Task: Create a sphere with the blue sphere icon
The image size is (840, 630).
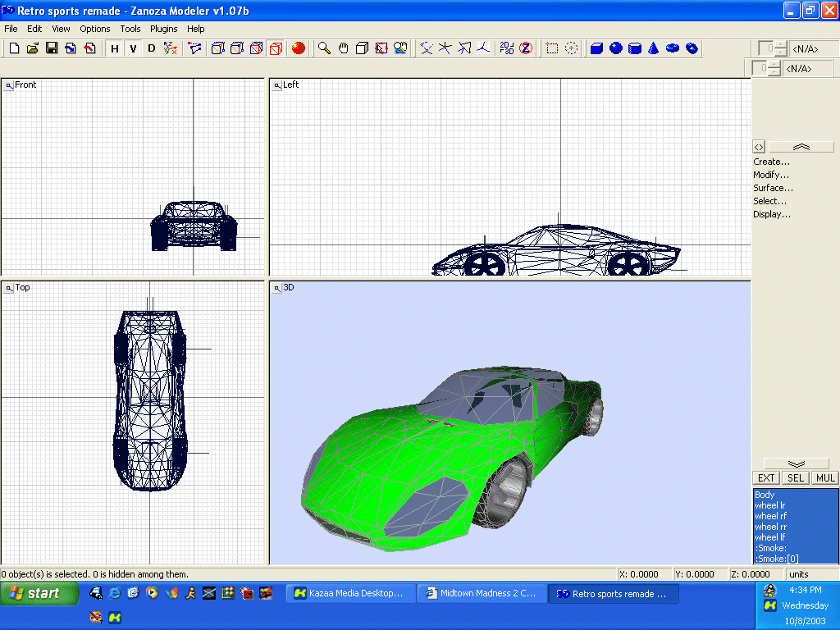Action: pos(615,48)
